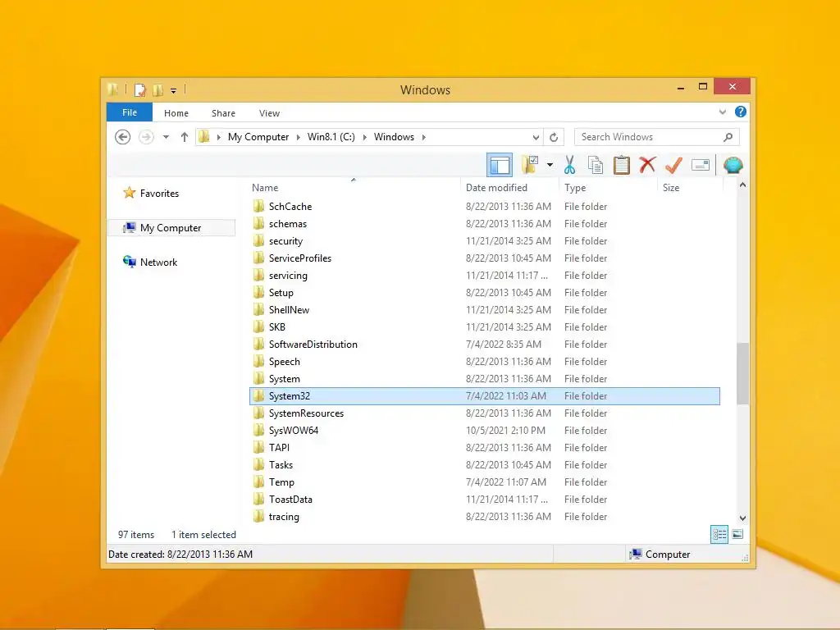
Task: Select the SoftwareDistribution folder
Action: [x=485, y=344]
